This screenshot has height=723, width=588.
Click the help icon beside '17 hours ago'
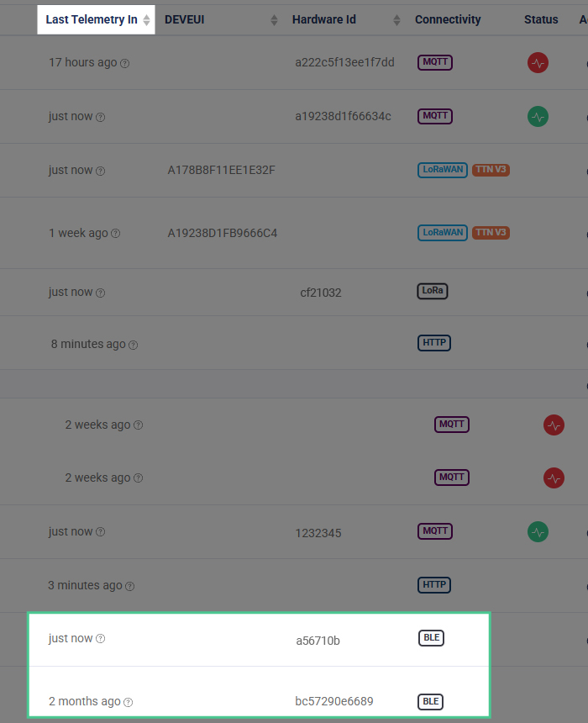(125, 64)
